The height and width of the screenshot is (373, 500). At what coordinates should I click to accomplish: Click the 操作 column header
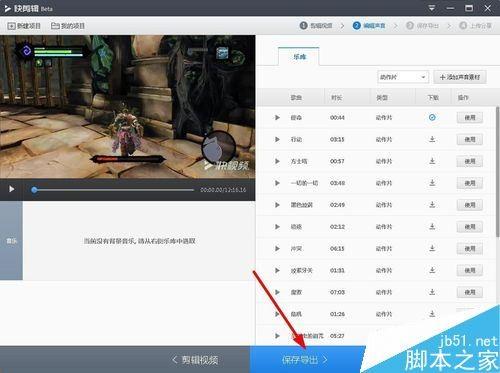(x=463, y=98)
